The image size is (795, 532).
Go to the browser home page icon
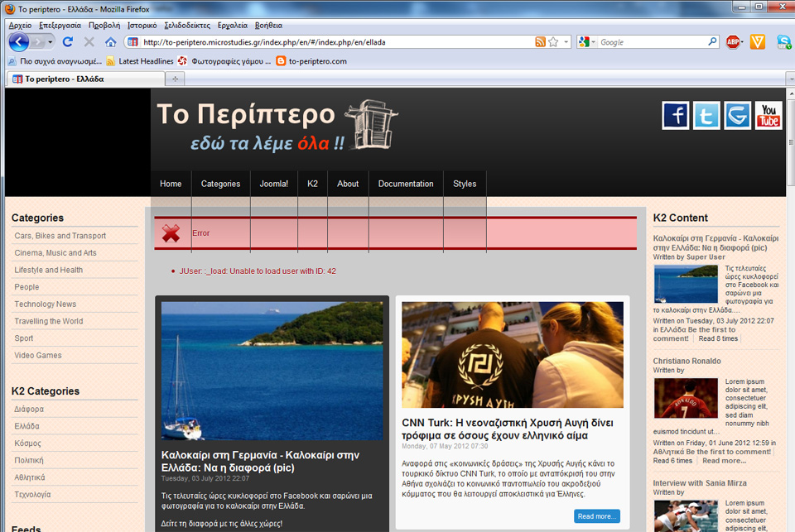tap(110, 42)
